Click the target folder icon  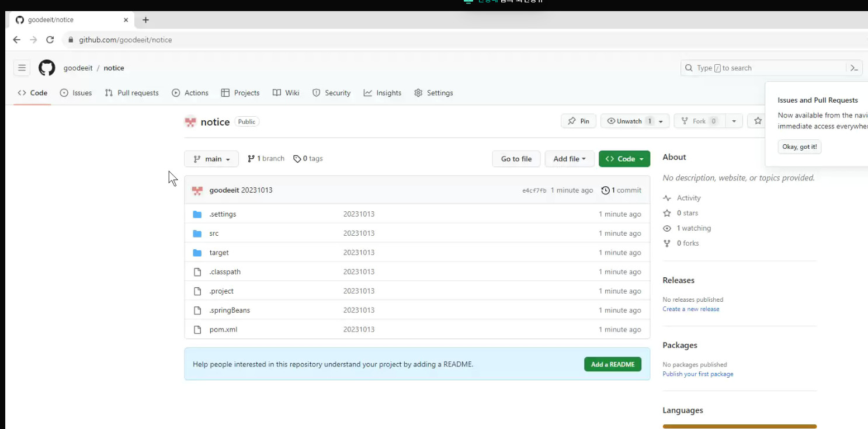click(x=197, y=253)
